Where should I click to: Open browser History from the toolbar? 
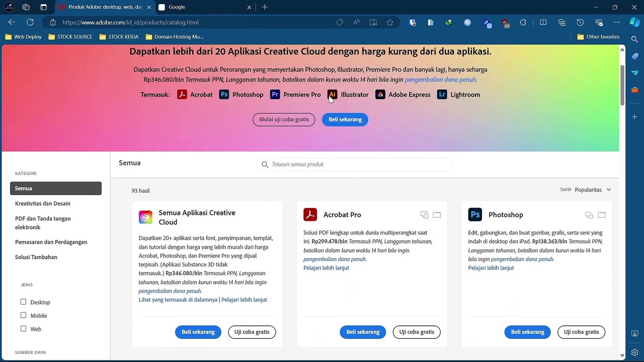[580, 22]
